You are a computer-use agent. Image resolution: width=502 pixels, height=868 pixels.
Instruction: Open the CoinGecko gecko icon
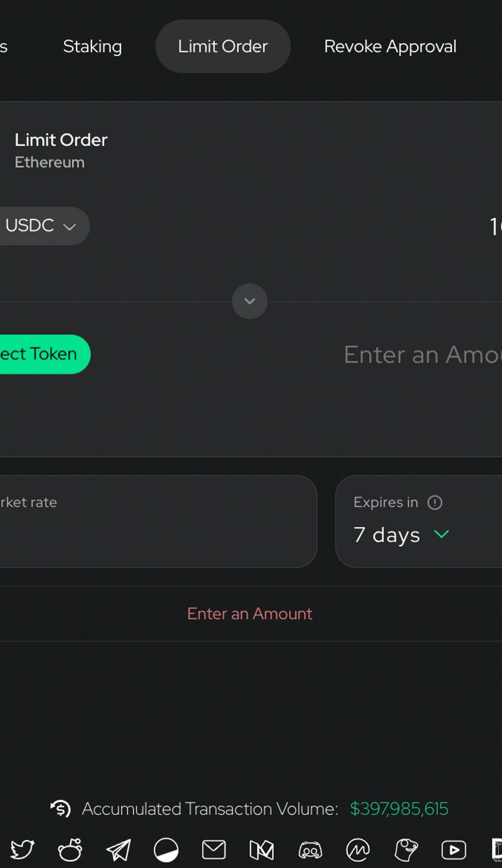point(406,850)
